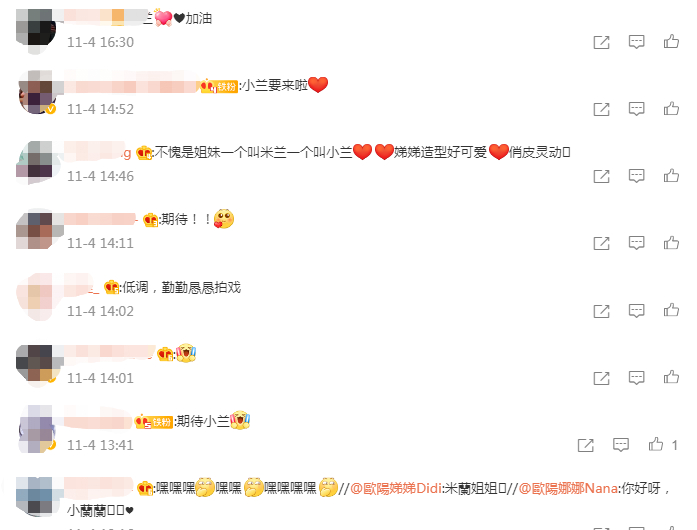Like the comment posted at 11-4 14:11
The width and height of the screenshot is (697, 530).
tap(671, 243)
